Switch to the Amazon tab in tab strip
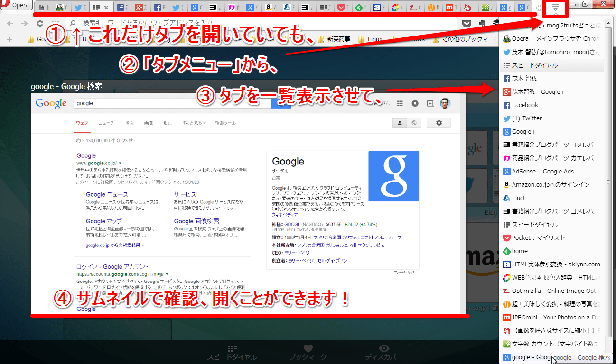The width and height of the screenshot is (616, 364). coord(270,8)
